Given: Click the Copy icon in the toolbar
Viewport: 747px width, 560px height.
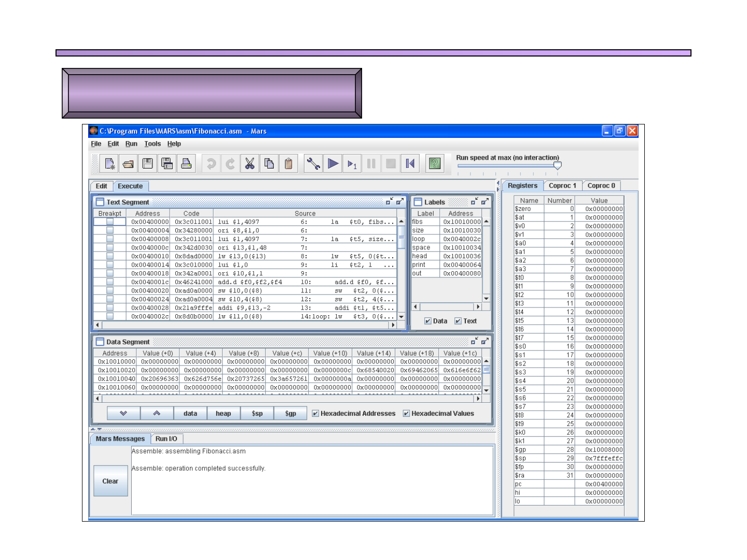Looking at the screenshot, I should click(x=269, y=164).
